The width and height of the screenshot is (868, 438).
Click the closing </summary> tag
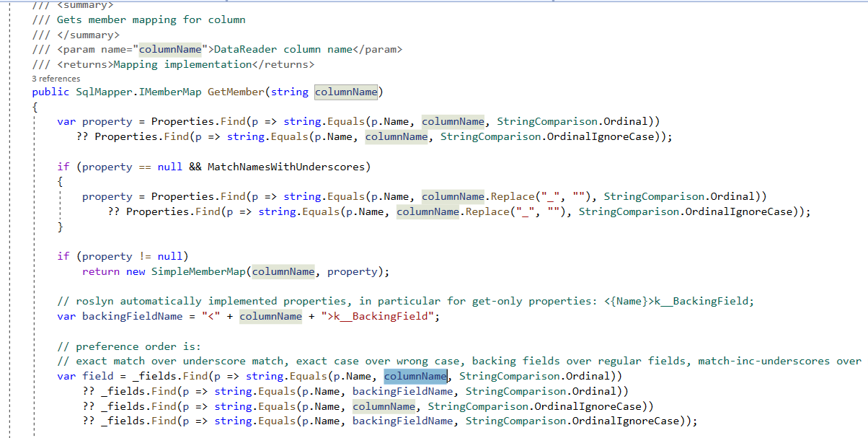click(88, 35)
